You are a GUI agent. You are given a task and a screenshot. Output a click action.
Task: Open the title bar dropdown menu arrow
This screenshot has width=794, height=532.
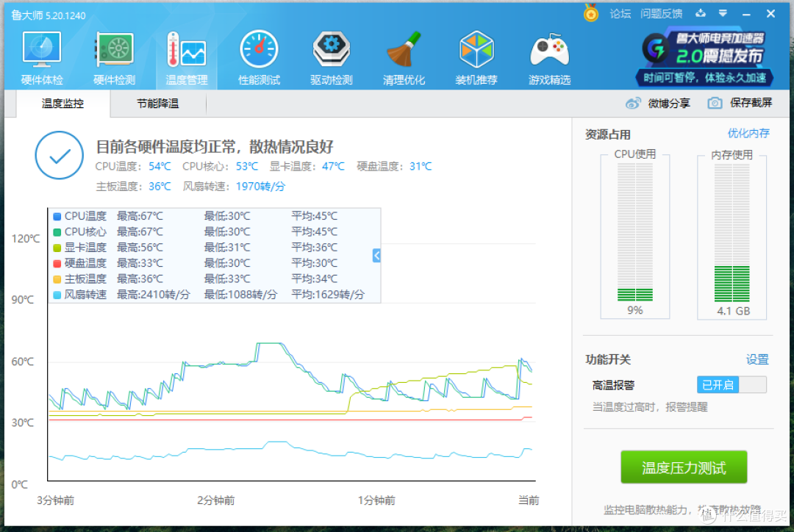point(723,14)
